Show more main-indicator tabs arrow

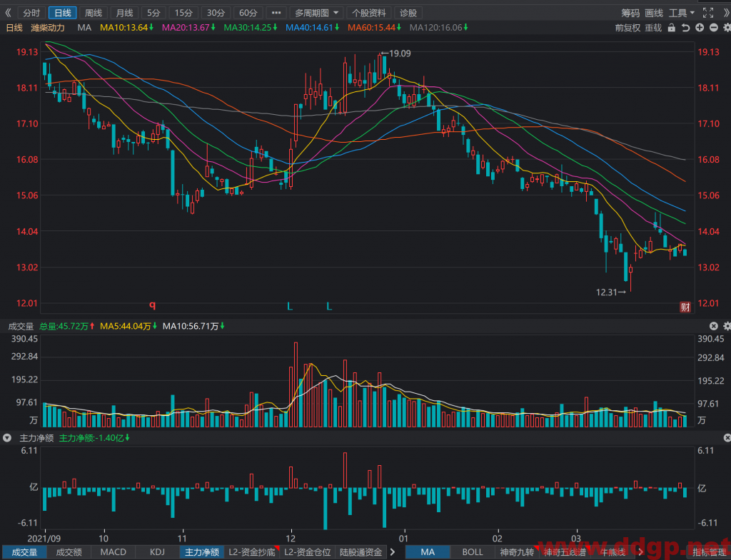(x=640, y=552)
